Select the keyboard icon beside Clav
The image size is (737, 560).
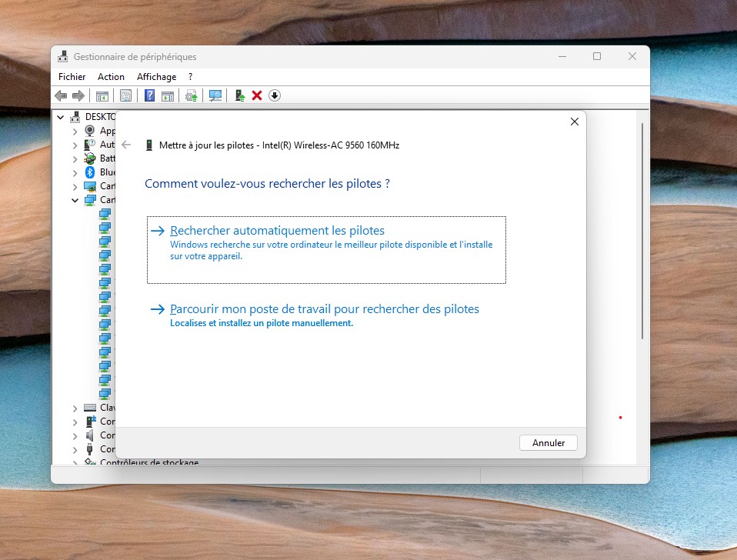click(90, 408)
